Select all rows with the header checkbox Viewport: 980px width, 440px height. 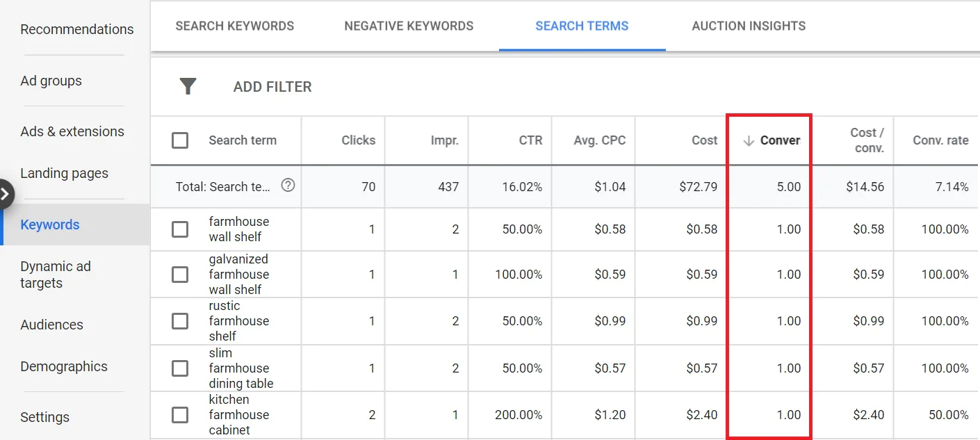pos(180,140)
